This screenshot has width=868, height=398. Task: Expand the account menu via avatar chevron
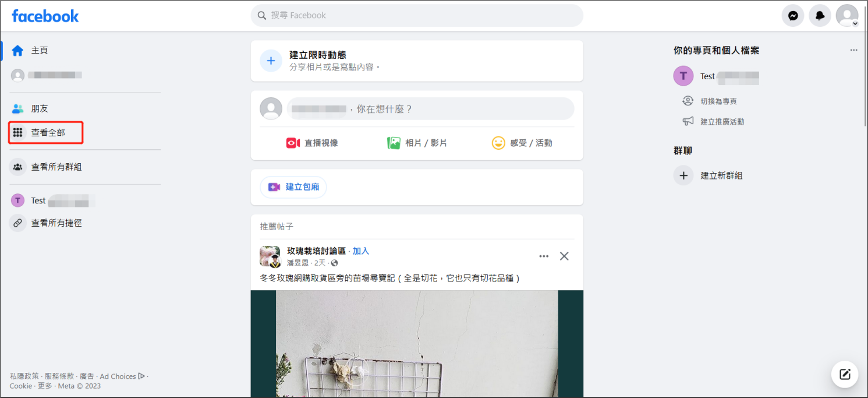[855, 22]
